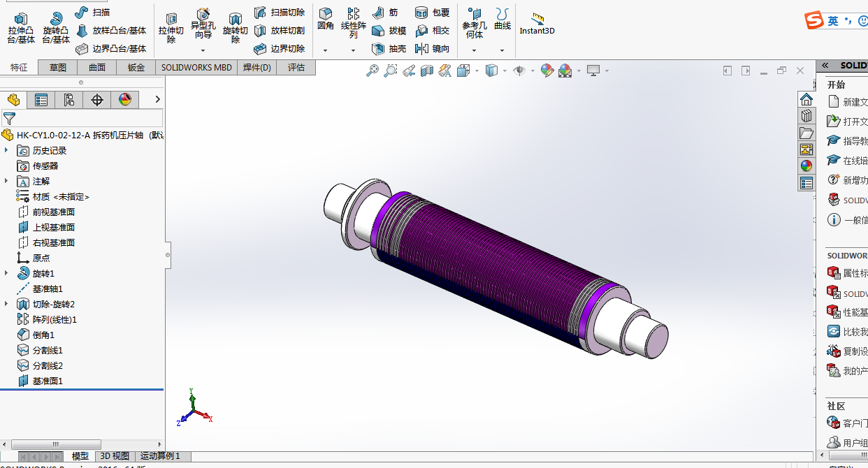
Task: Expand the 注解 annotations node
Action: coord(6,181)
